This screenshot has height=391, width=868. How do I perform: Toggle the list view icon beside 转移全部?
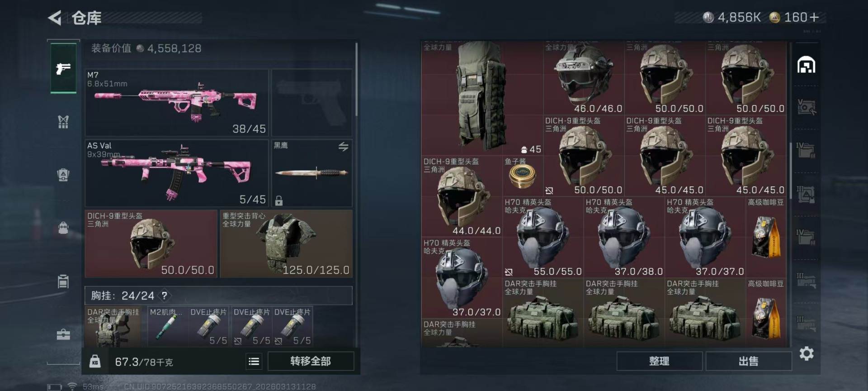(x=254, y=361)
